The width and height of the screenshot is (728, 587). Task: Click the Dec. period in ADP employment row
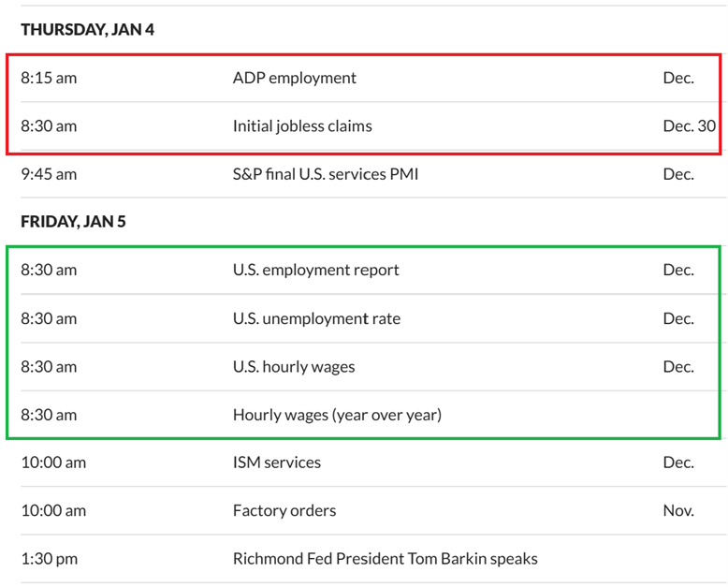tap(678, 78)
